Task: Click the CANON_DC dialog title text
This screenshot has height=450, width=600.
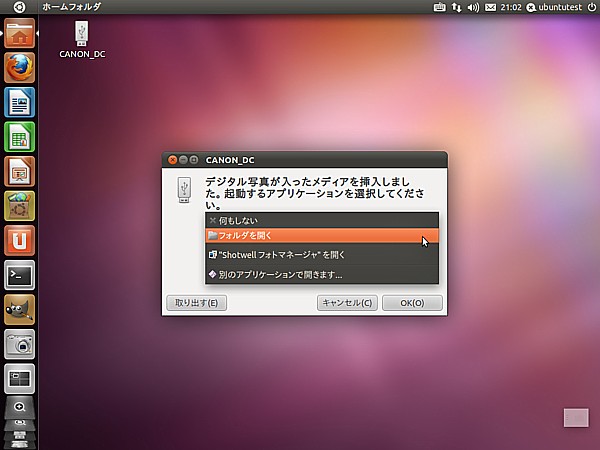Action: tap(230, 160)
